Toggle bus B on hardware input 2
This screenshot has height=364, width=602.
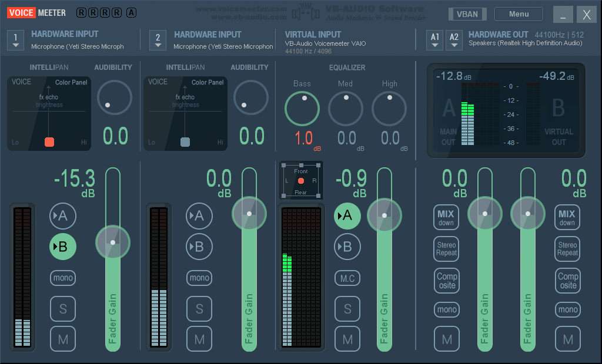199,247
